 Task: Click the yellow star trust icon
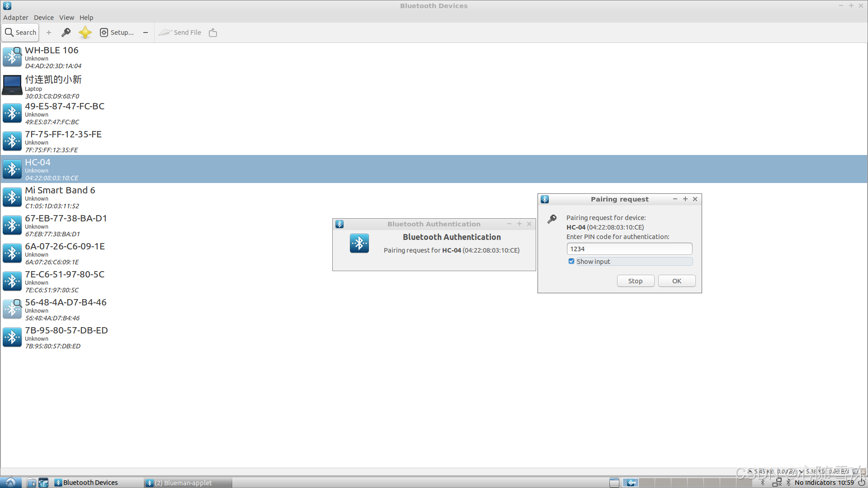click(85, 33)
